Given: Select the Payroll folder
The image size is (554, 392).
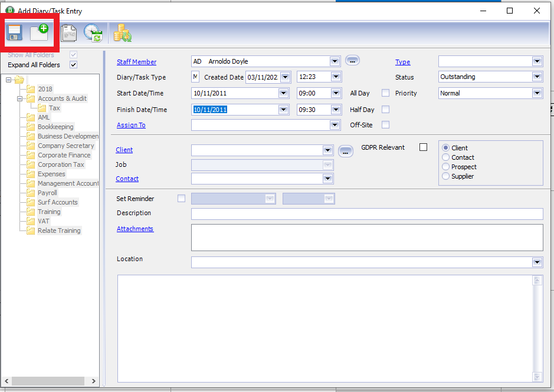Looking at the screenshot, I should 47,193.
